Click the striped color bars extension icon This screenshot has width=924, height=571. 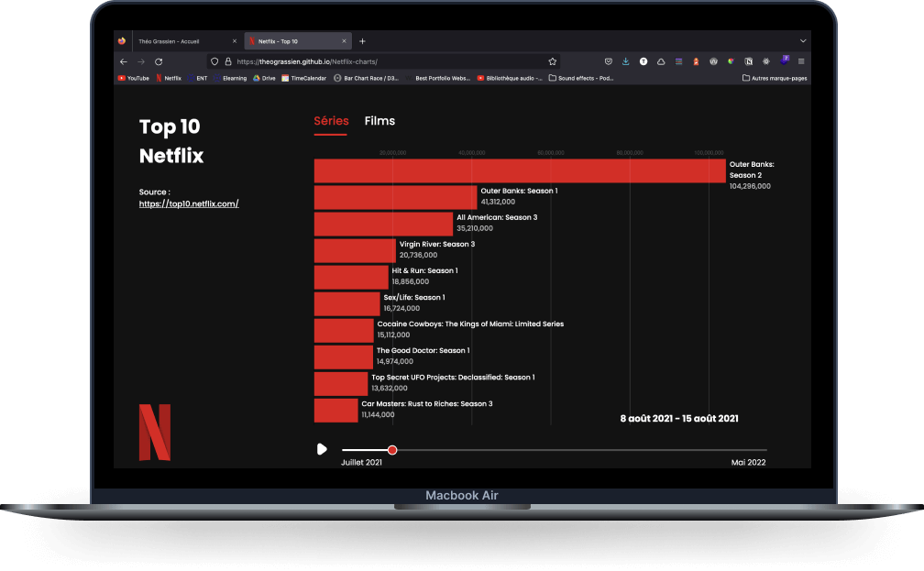pos(679,61)
